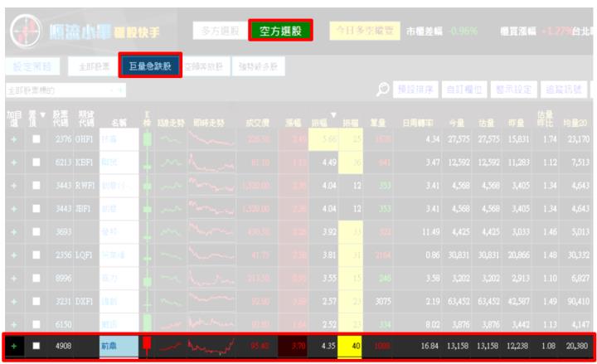Add stock 2376 GHFI to watchlist with plus
Image resolution: width=597 pixels, height=364 pixels.
(x=14, y=139)
